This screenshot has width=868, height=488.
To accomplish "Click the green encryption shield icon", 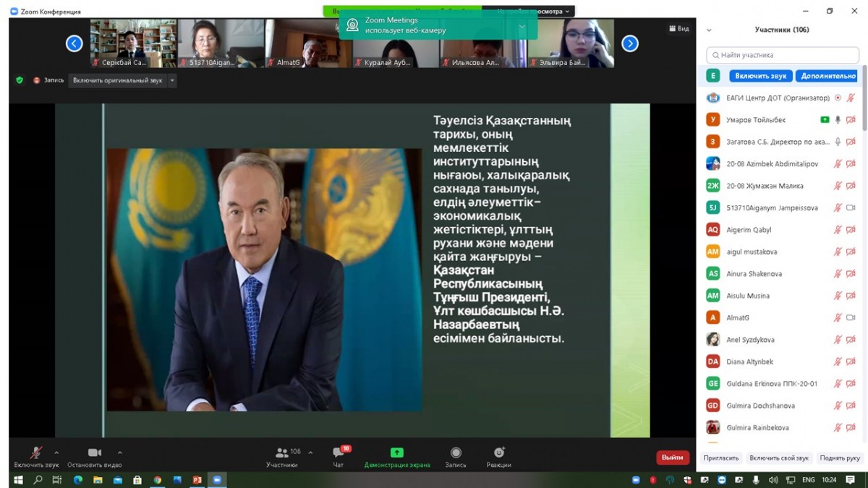I will point(20,80).
